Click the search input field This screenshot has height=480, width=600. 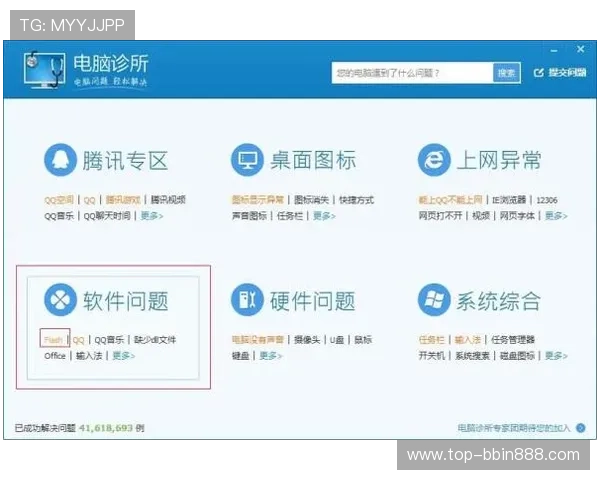pyautogui.click(x=412, y=73)
